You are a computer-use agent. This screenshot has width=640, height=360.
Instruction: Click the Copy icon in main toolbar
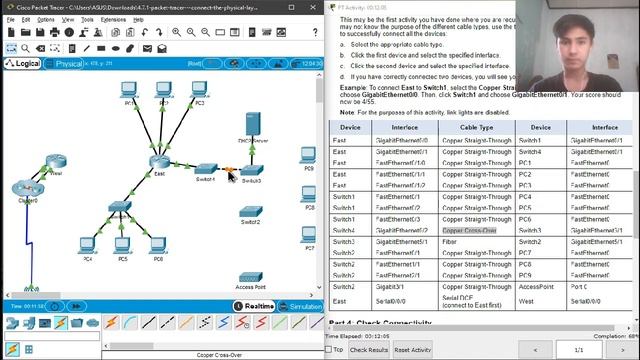click(x=116, y=32)
